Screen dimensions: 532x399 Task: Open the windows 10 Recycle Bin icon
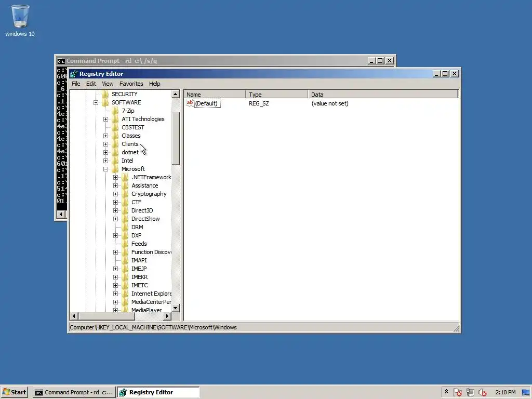[20, 20]
